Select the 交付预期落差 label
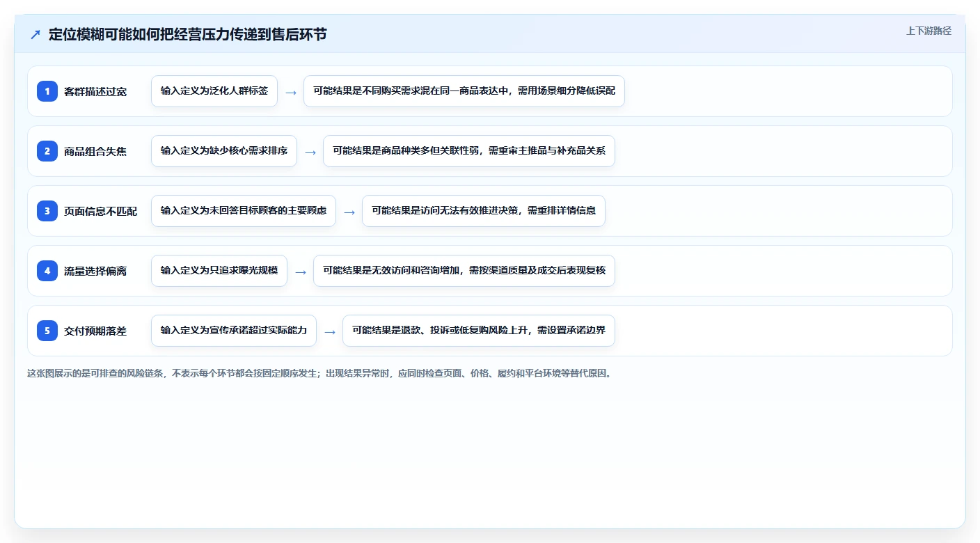This screenshot has height=543, width=980. click(x=95, y=331)
